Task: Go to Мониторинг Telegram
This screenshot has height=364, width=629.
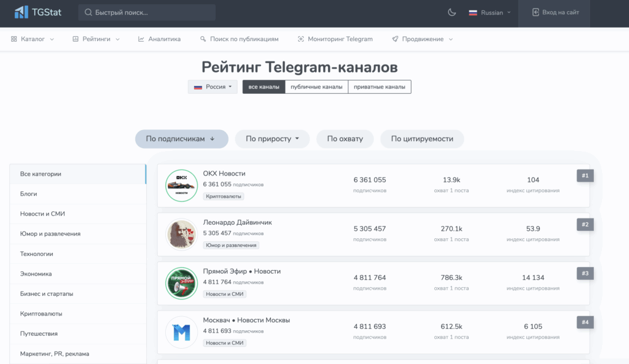Action: 335,39
